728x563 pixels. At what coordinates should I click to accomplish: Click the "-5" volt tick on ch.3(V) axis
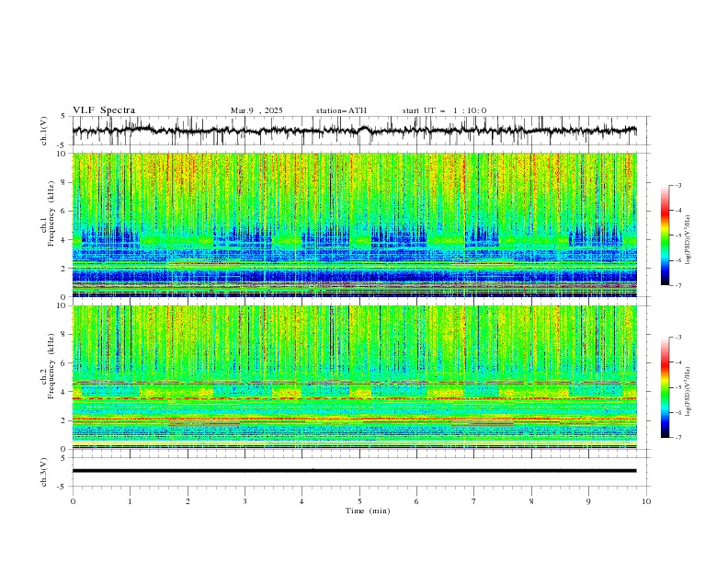[61, 487]
